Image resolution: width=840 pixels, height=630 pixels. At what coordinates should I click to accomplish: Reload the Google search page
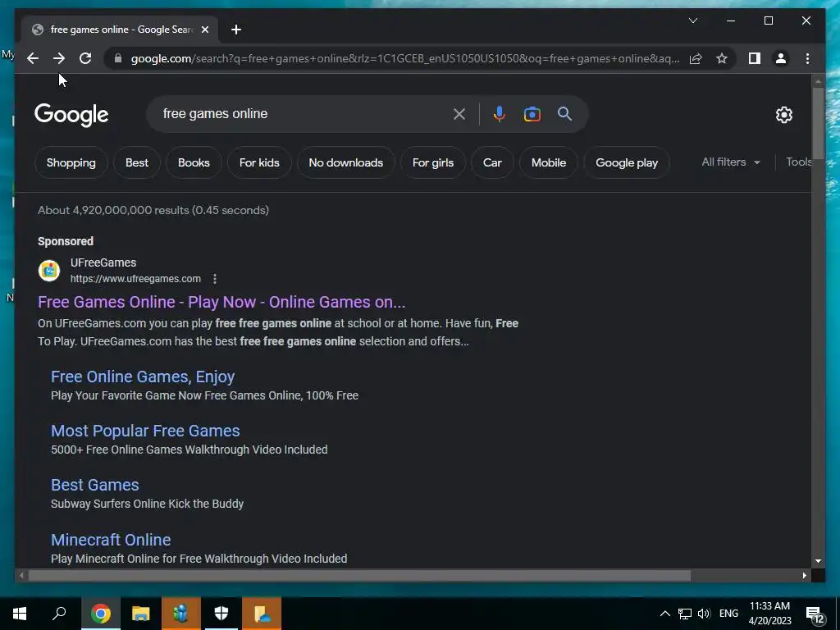(x=85, y=58)
